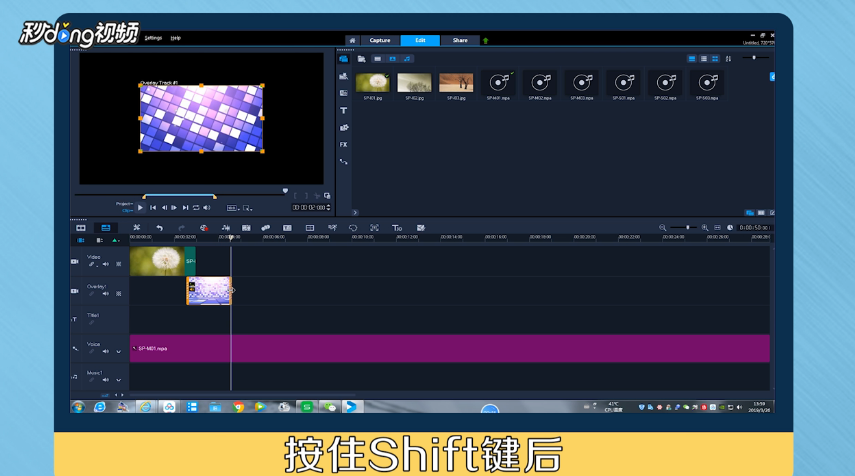The height and width of the screenshot is (476, 855).
Task: Select the SP-I03.jpg desert tree thumbnail
Action: [456, 83]
